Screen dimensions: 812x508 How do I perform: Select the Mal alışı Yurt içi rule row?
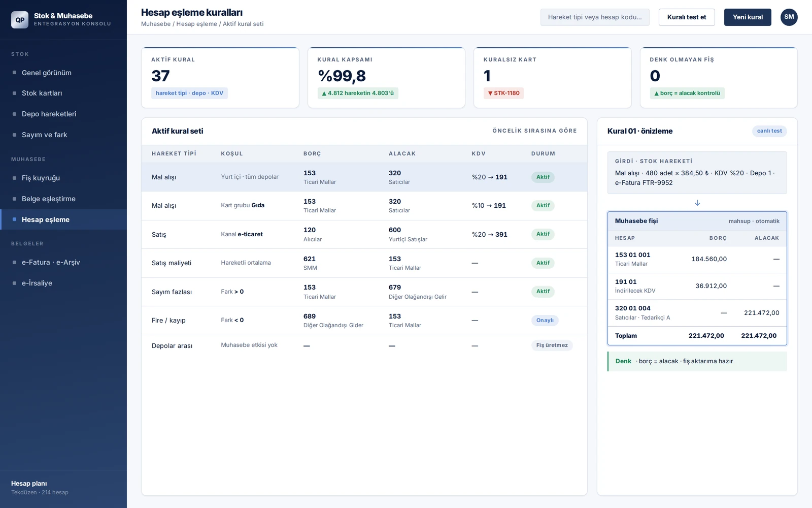tap(364, 177)
